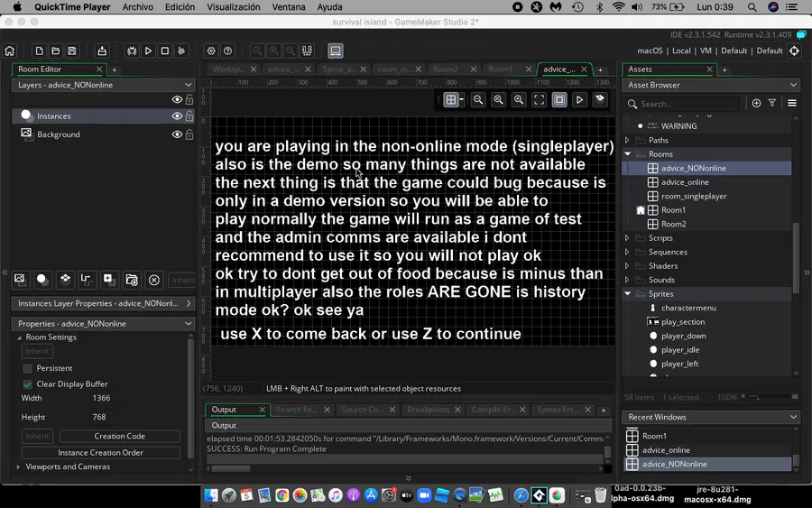This screenshot has width=812, height=508.
Task: Switch to the Room1 editor tab
Action: click(x=500, y=69)
